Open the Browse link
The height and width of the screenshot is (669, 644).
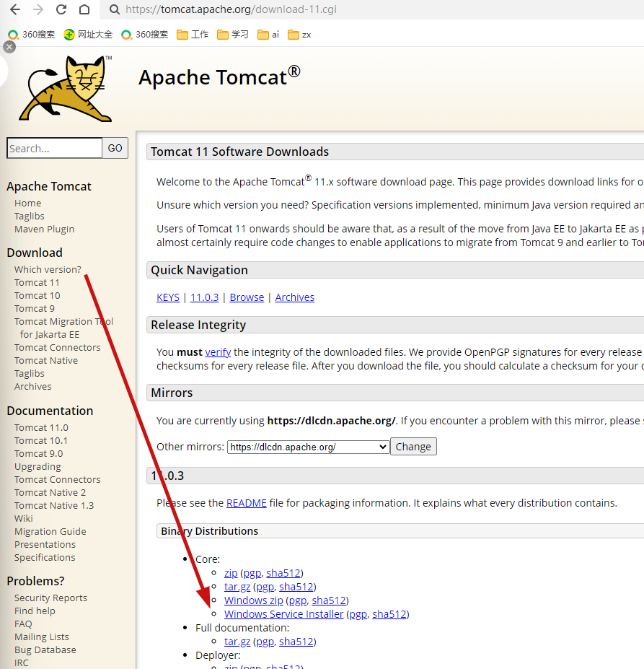tap(247, 297)
